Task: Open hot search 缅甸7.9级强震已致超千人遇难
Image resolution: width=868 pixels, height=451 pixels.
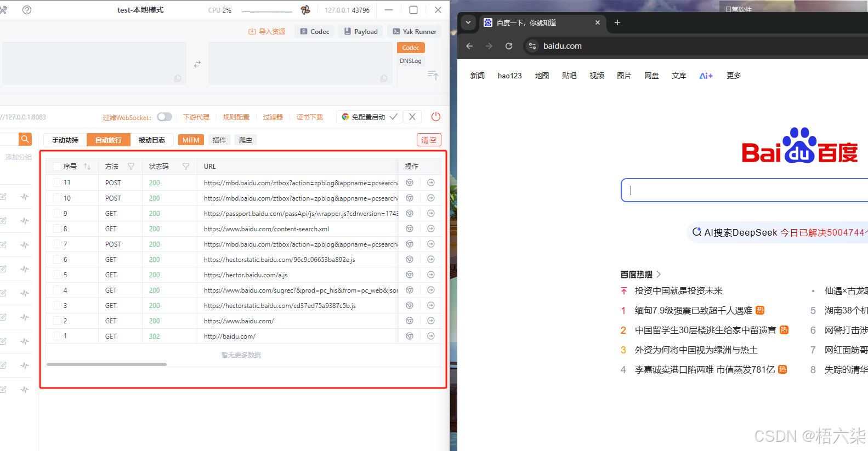Action: pos(694,310)
